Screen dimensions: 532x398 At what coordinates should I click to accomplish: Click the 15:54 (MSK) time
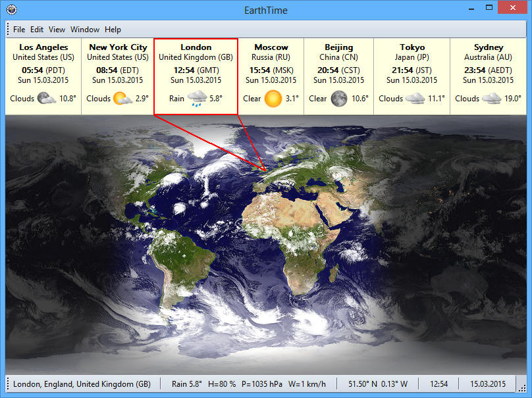click(x=271, y=70)
